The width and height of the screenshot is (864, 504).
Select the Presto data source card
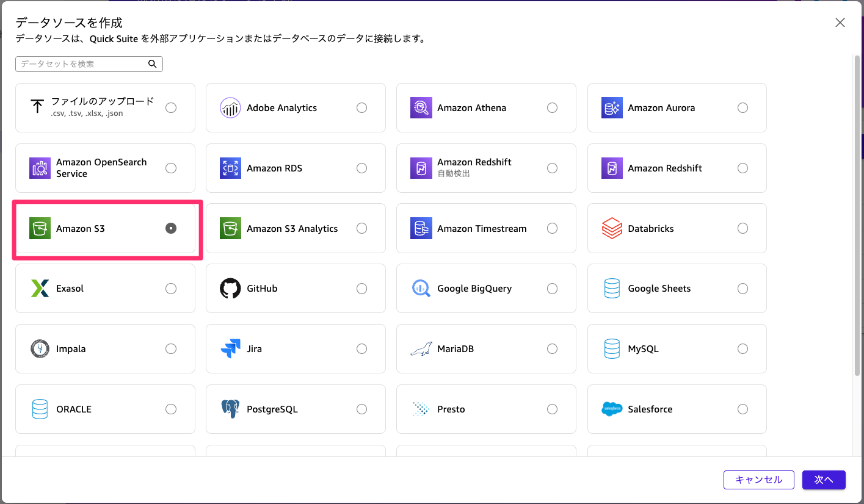click(486, 409)
